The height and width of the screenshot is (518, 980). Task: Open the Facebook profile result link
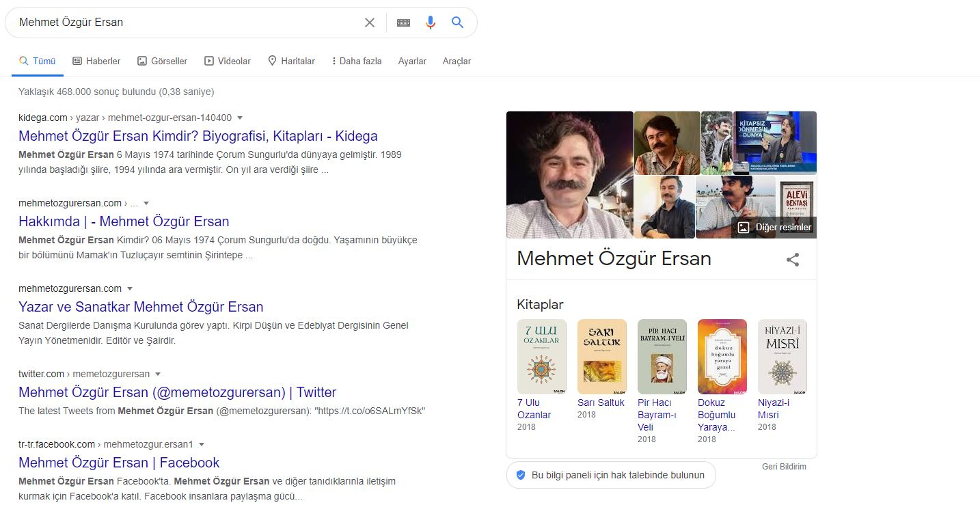click(x=119, y=463)
